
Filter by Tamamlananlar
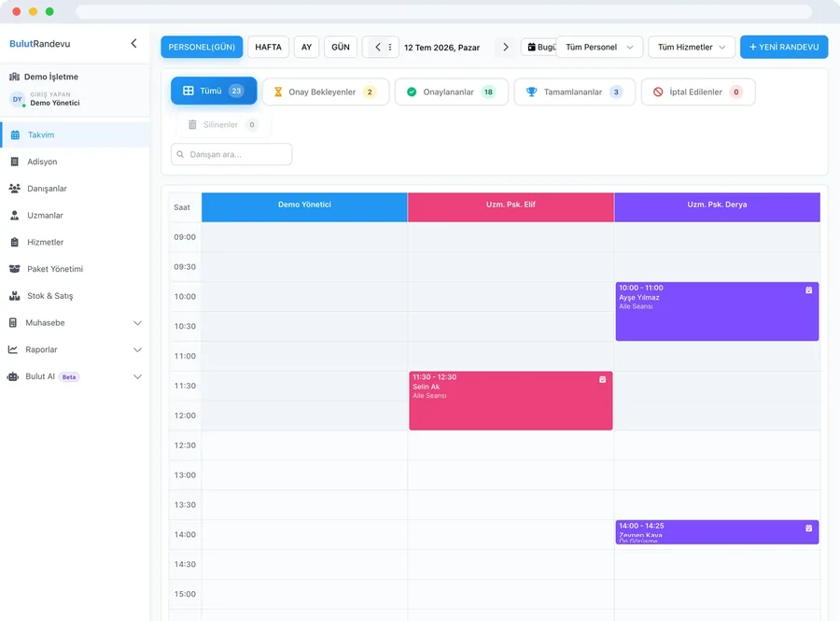click(x=574, y=92)
